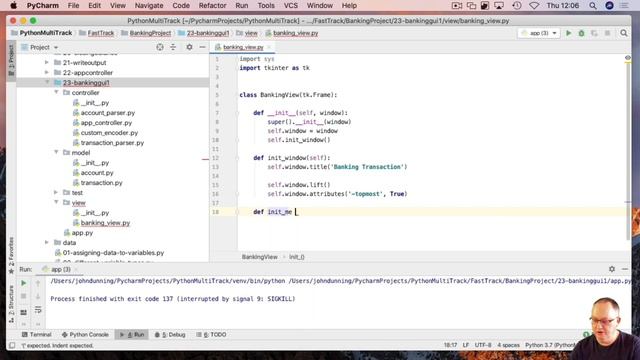640x360 pixels.
Task: Click the LF line separator status
Action: click(x=466, y=345)
